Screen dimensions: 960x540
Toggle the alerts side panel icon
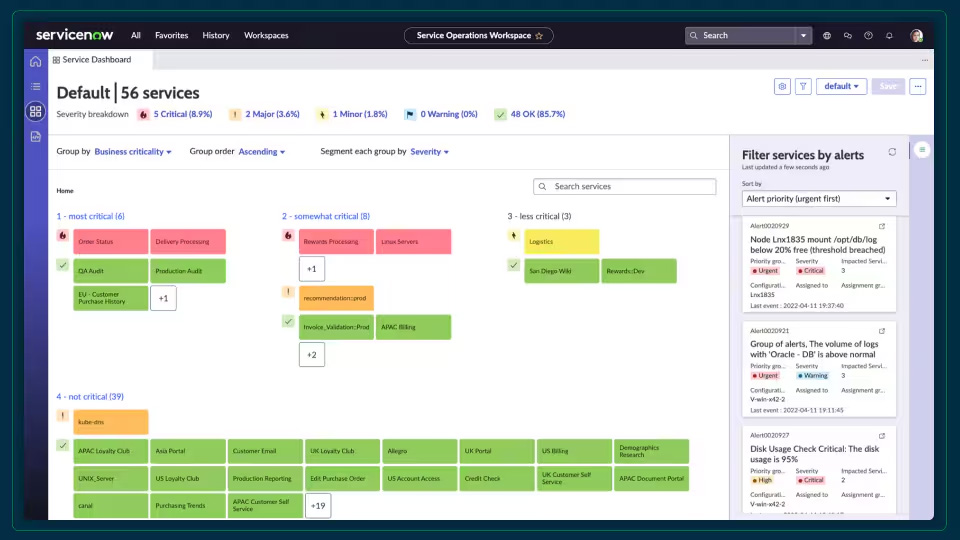tap(922, 149)
